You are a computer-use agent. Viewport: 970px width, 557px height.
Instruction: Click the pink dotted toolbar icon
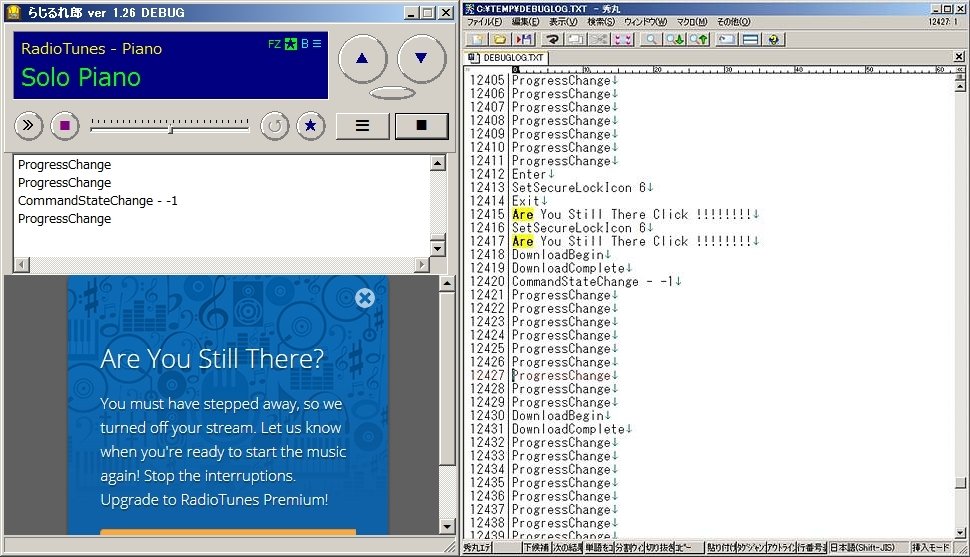623,40
